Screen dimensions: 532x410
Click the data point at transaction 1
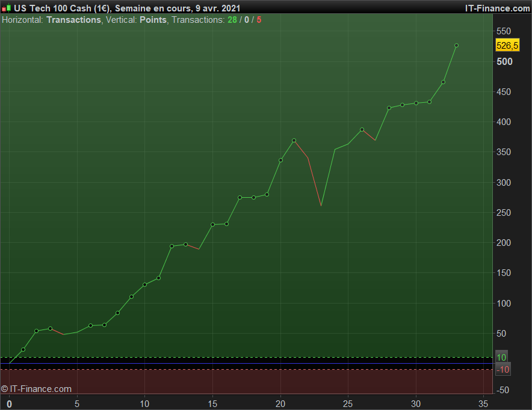click(23, 350)
